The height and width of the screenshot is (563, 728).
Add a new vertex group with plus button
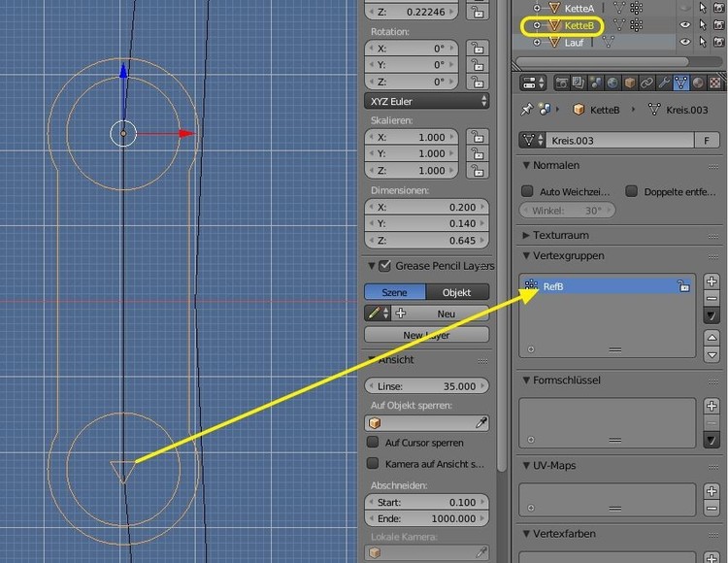point(711,281)
